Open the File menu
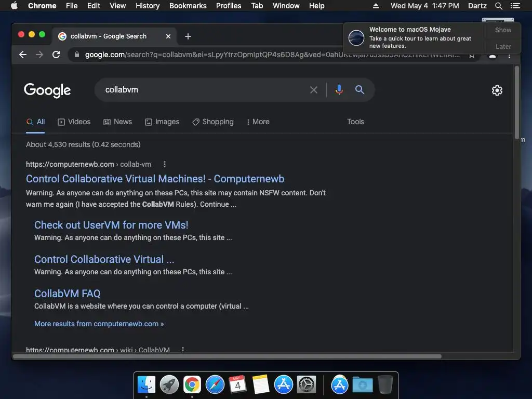This screenshot has height=399, width=532. pos(72,6)
